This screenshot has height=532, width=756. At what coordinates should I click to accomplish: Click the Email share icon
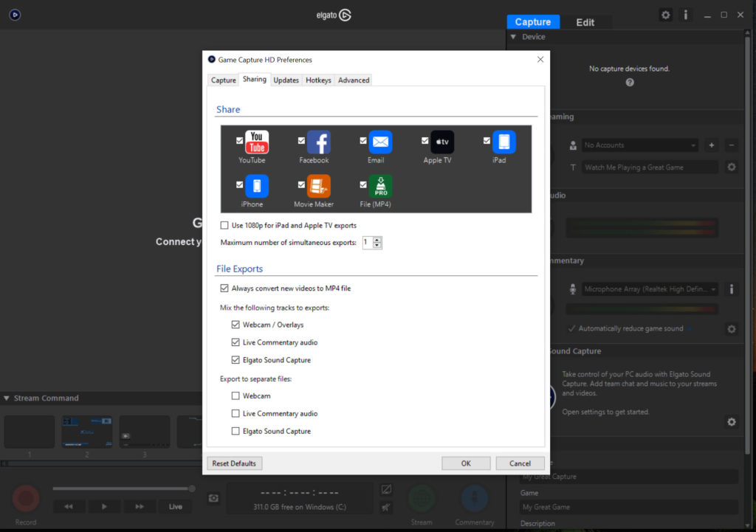pyautogui.click(x=380, y=142)
